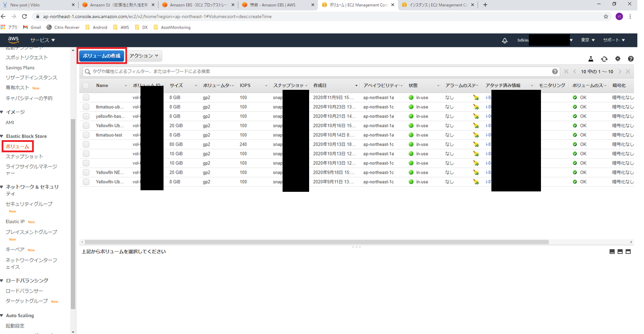Screen dimensions: 644x334
Task: Click the experiments flask icon
Action: (591, 59)
